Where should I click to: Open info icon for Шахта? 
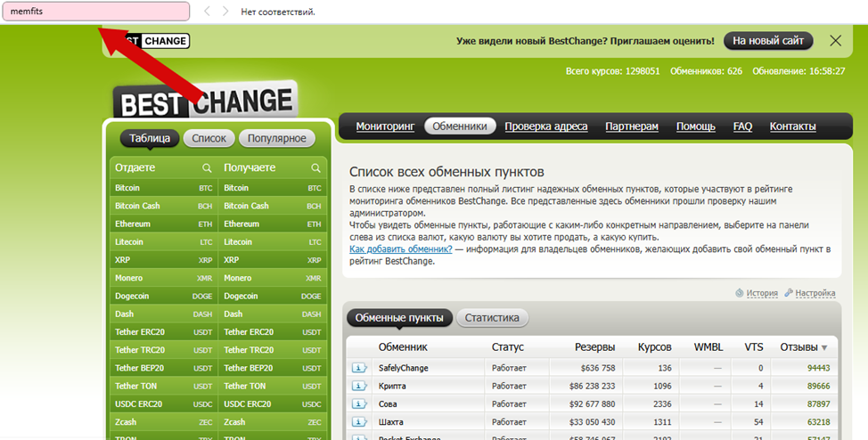(359, 421)
